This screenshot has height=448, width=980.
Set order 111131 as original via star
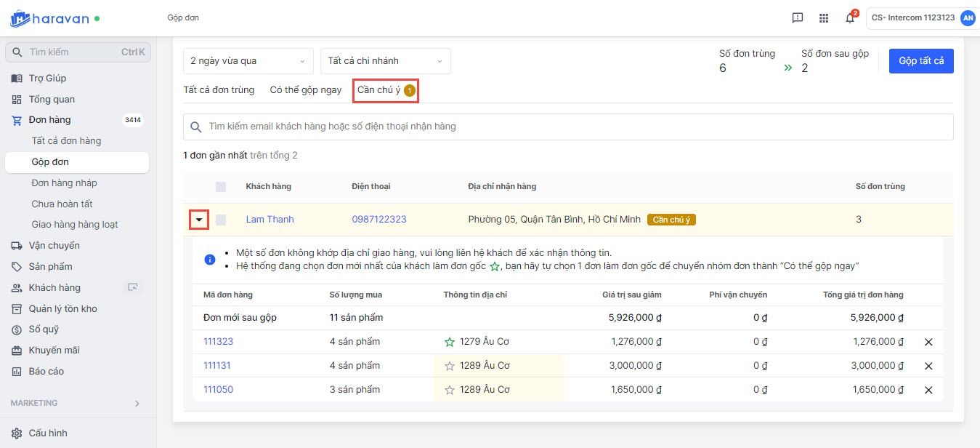click(x=450, y=366)
